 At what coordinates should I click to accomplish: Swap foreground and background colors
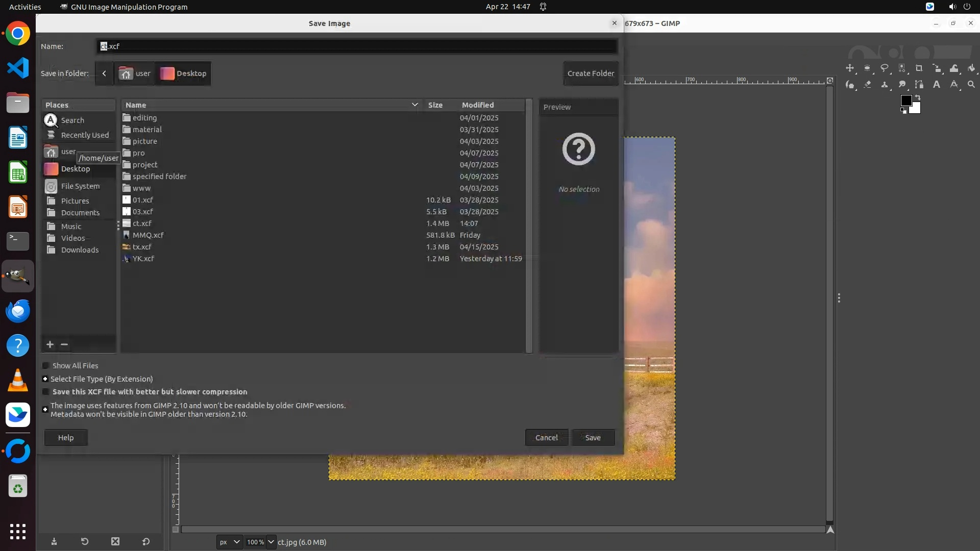coord(917,97)
